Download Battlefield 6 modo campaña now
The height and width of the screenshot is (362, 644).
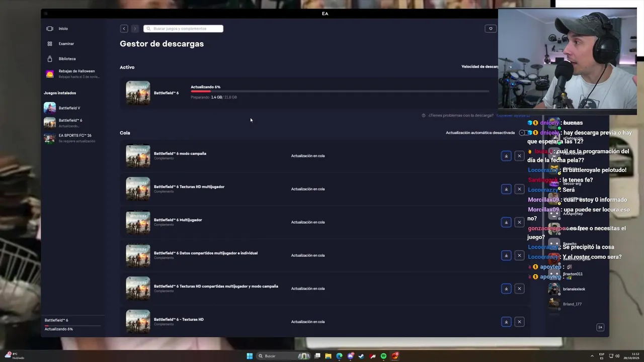[x=506, y=156]
